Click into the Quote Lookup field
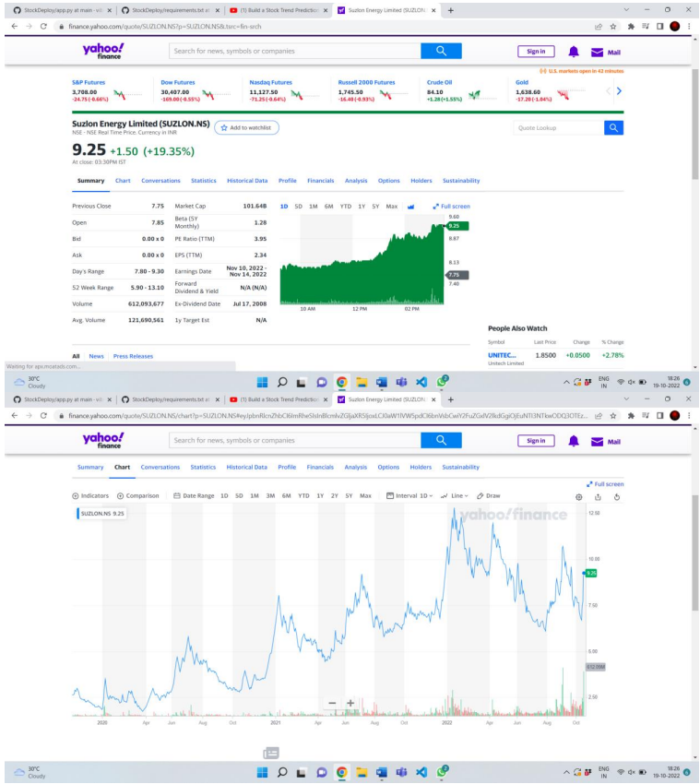 [x=559, y=128]
